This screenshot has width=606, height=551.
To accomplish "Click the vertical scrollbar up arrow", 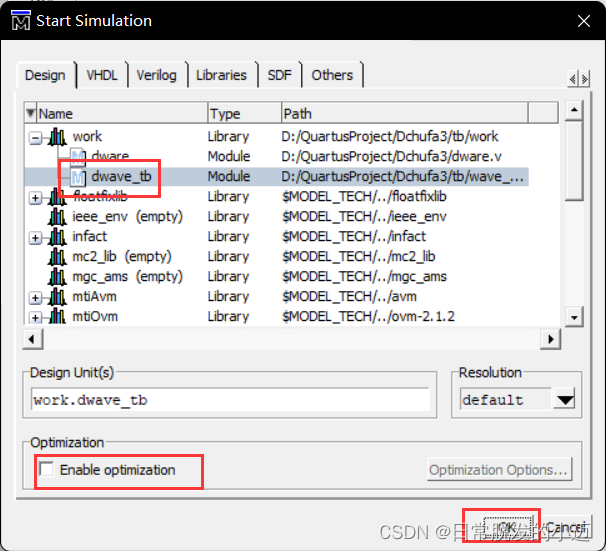I will 574,110.
